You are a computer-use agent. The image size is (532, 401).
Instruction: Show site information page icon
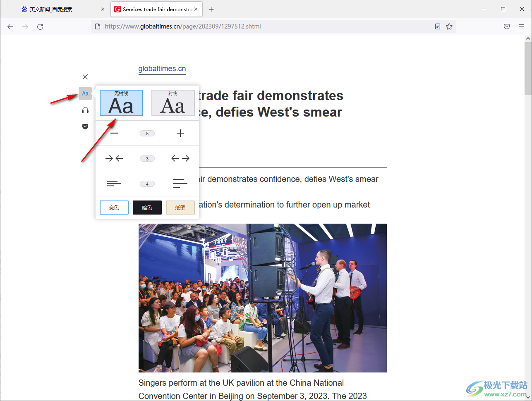tap(98, 26)
